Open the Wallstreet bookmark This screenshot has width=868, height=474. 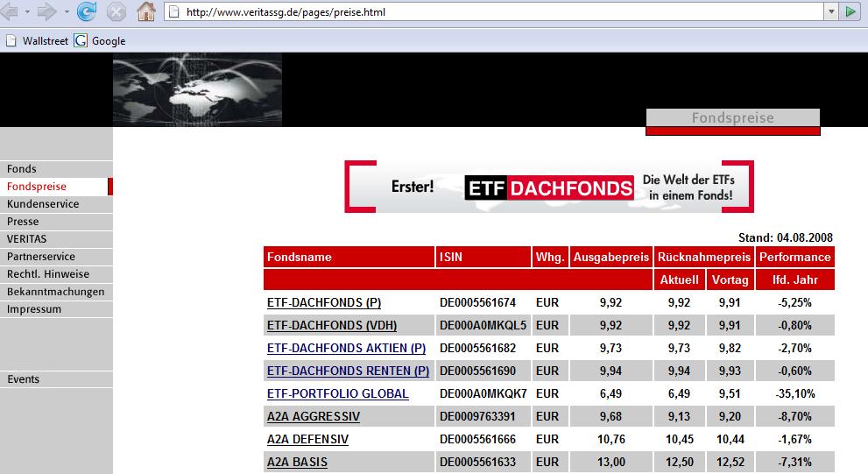click(x=37, y=40)
